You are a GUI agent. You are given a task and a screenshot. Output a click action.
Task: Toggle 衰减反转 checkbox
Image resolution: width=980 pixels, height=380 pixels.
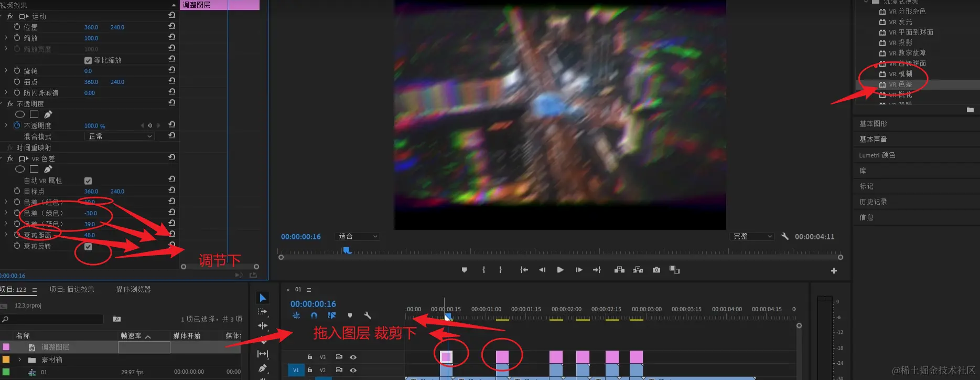point(88,246)
